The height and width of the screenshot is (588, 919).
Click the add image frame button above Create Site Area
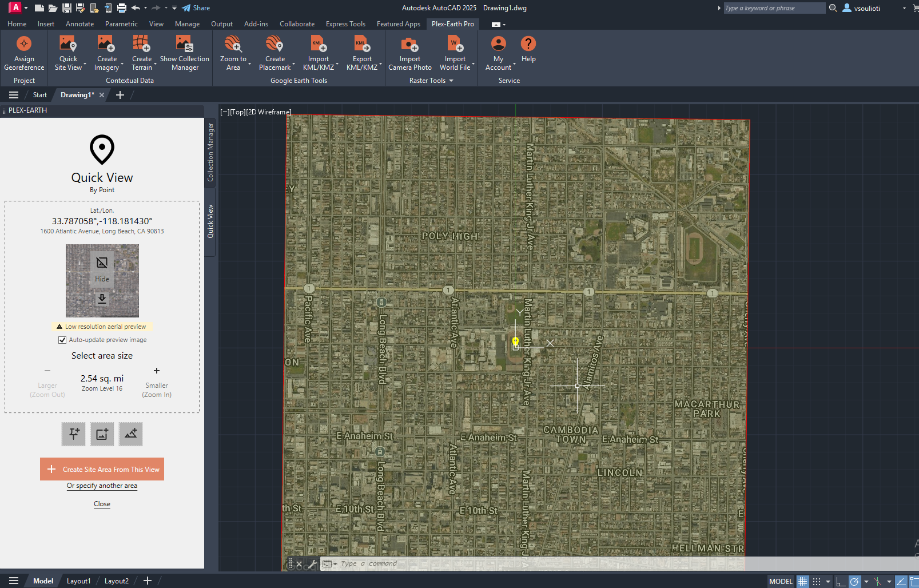[x=102, y=434]
